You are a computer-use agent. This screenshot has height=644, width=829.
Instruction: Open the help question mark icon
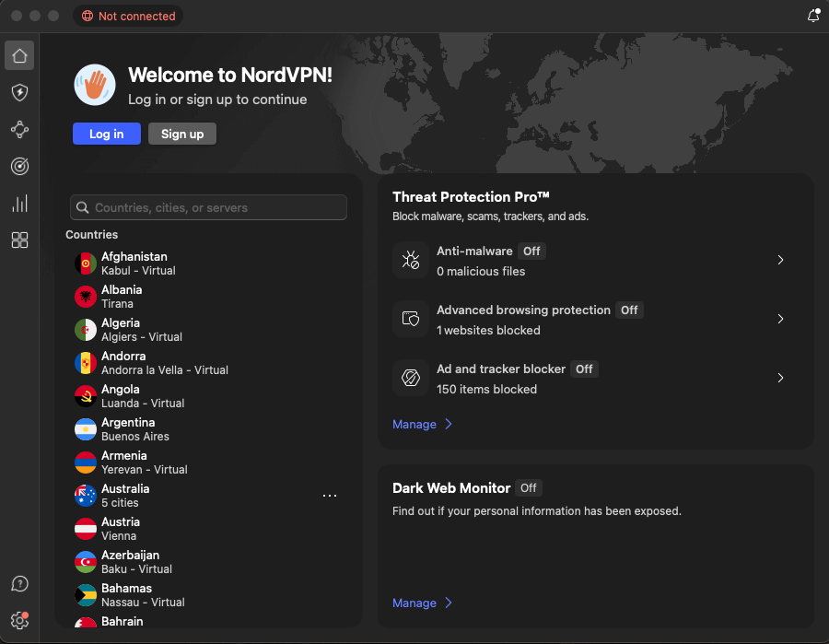pos(19,584)
